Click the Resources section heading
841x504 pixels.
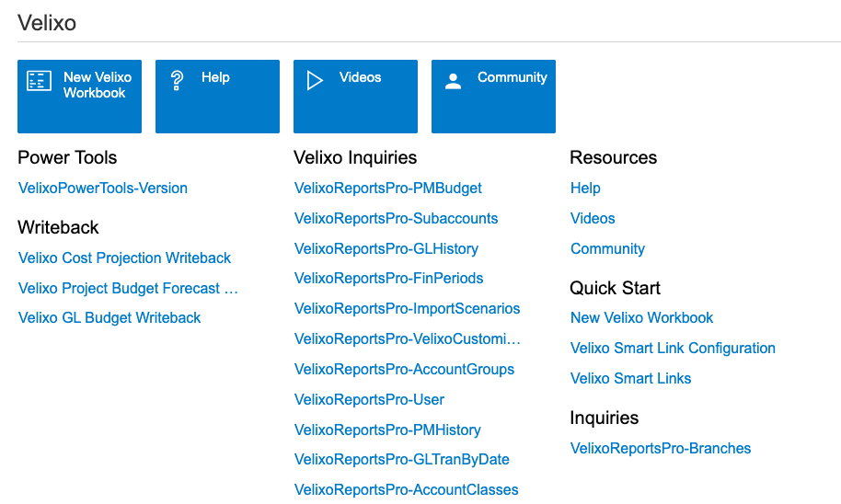tap(614, 157)
